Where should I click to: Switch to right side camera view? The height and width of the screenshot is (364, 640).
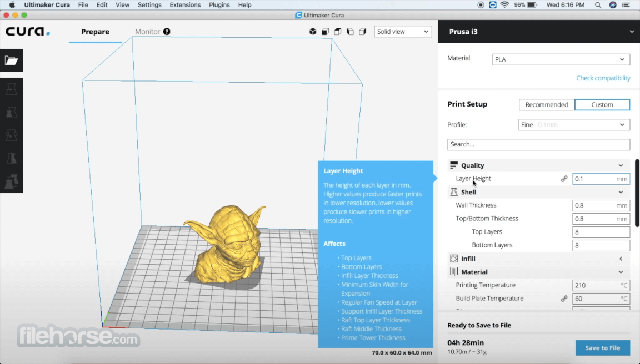click(x=362, y=32)
